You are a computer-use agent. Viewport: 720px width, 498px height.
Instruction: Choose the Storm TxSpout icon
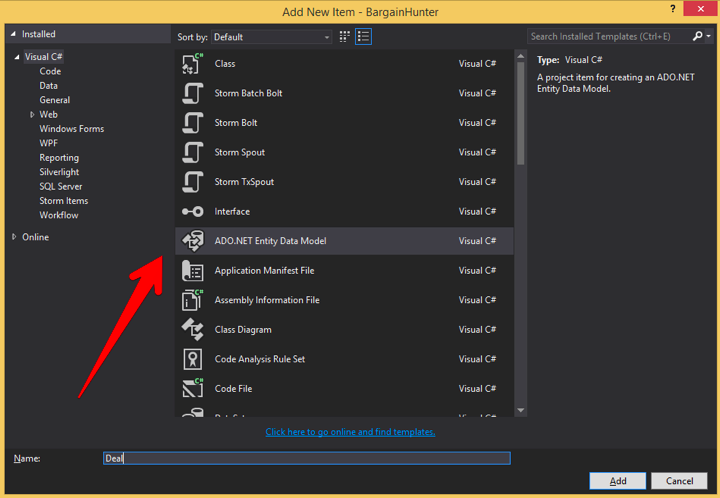click(192, 182)
